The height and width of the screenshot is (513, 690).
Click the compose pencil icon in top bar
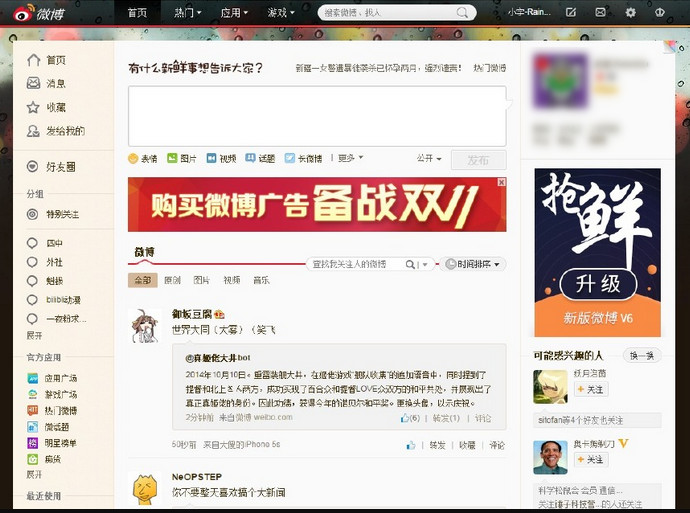[x=571, y=12]
